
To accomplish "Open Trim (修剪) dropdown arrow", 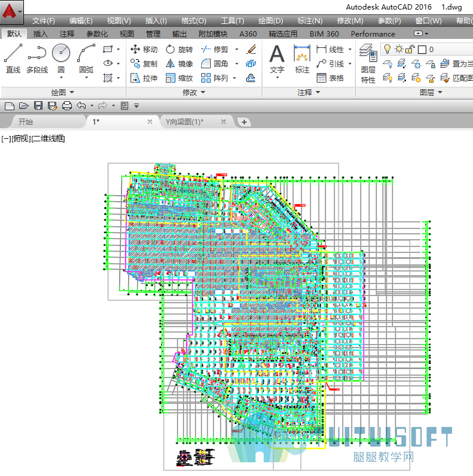I will tap(237, 49).
